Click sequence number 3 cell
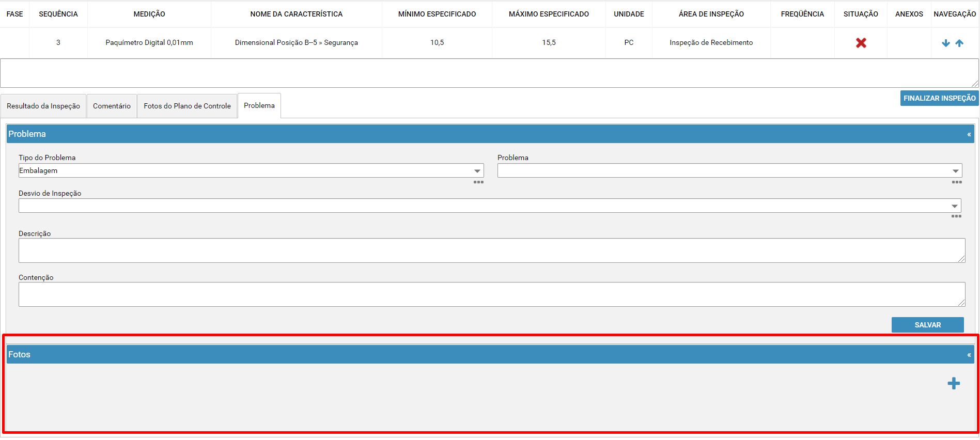The width and height of the screenshot is (980, 440). tap(58, 42)
